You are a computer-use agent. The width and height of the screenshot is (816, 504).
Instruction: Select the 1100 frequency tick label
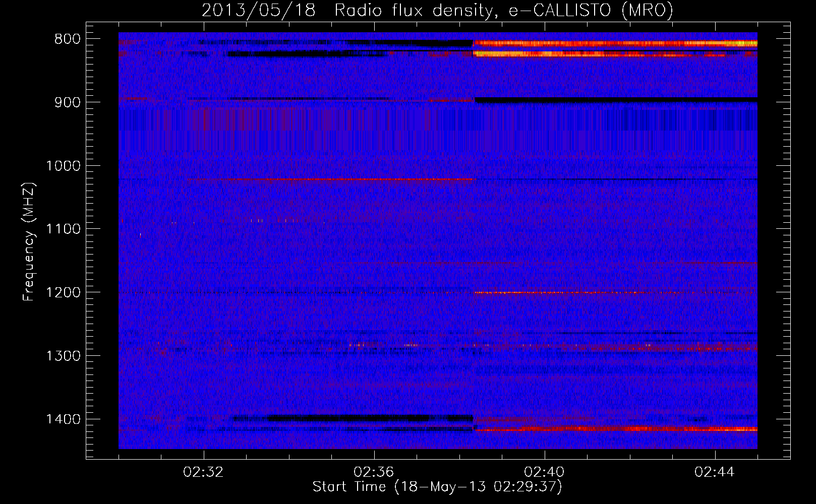tap(63, 229)
